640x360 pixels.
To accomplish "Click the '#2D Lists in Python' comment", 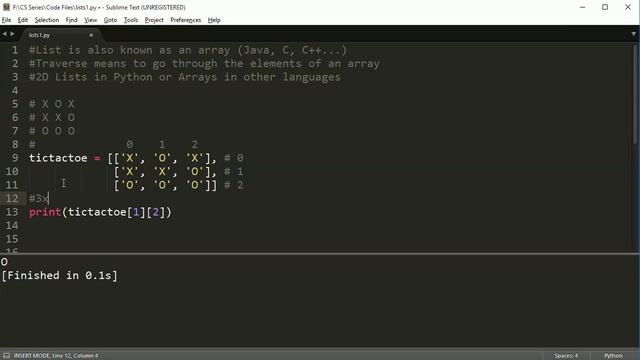I will (184, 77).
